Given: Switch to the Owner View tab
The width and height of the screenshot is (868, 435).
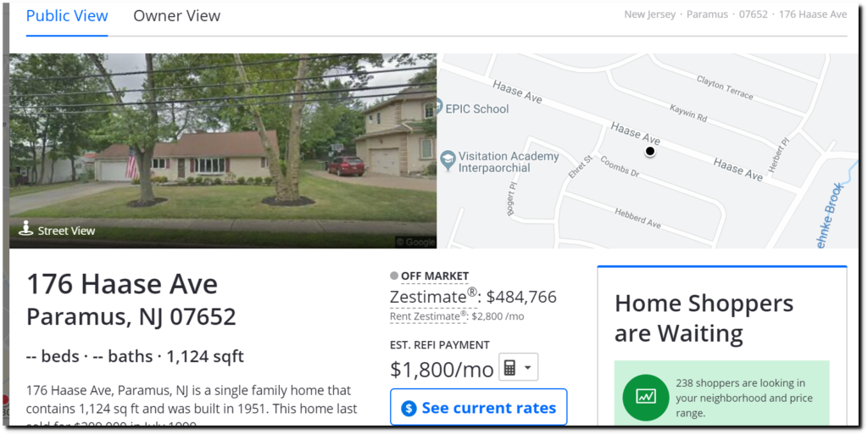Looking at the screenshot, I should coord(176,16).
